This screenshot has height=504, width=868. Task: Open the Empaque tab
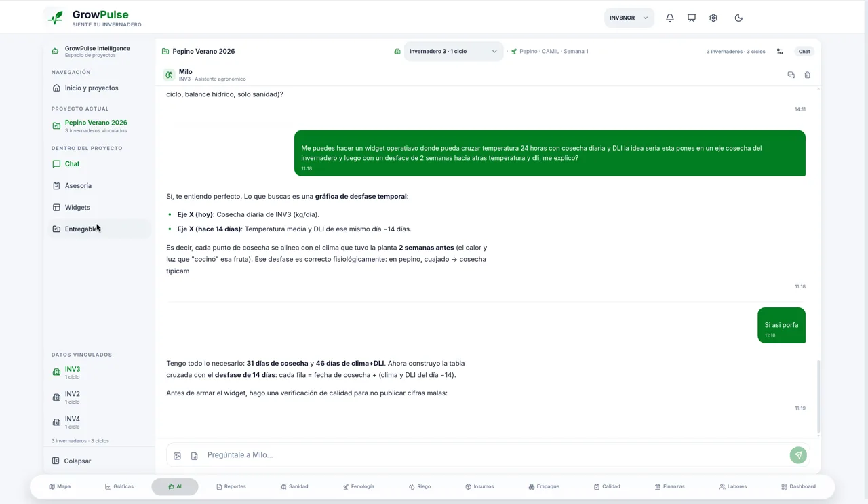coord(544,486)
